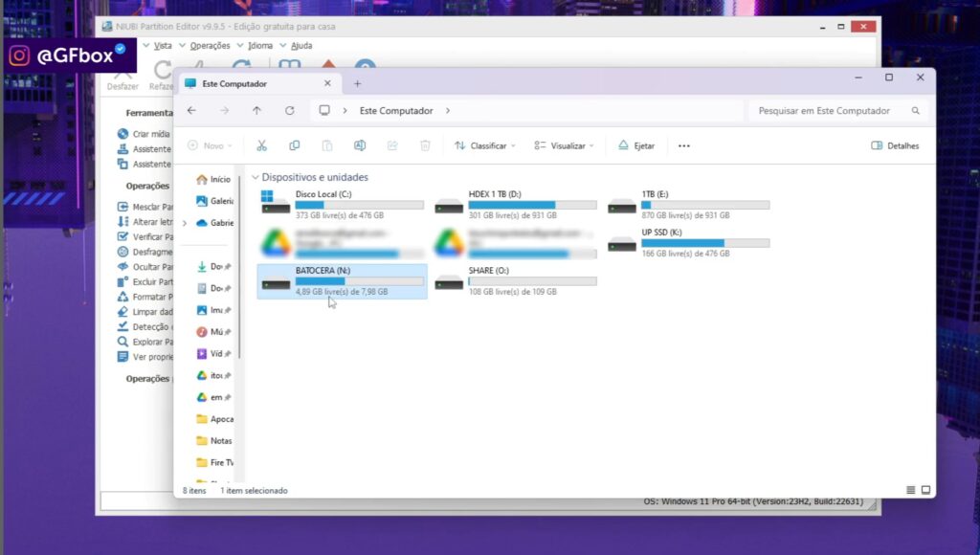The image size is (980, 555).
Task: Click Criar mídia in NIUBI sidebar
Action: tap(145, 134)
